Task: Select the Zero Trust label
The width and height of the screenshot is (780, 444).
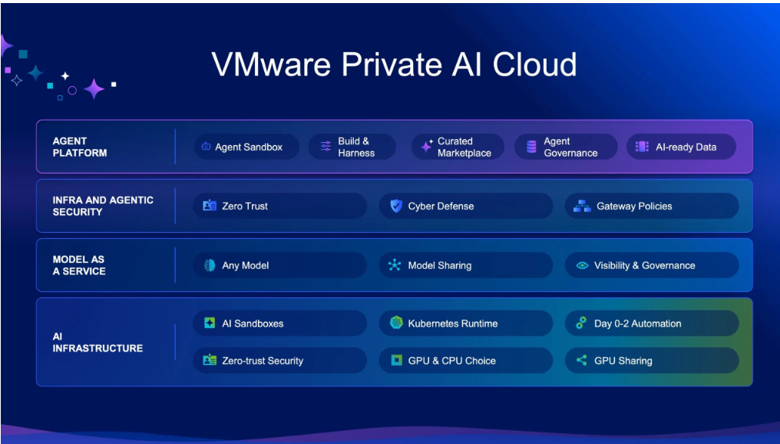Action: (245, 206)
